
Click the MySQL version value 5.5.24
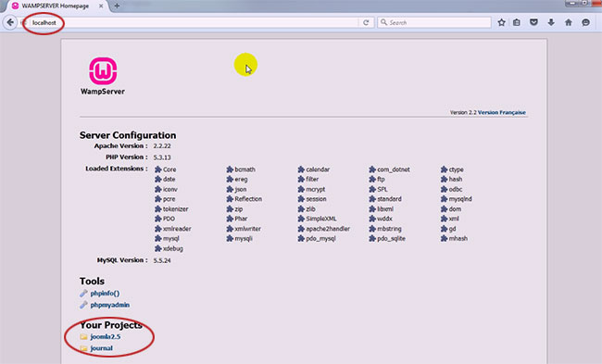click(x=162, y=260)
